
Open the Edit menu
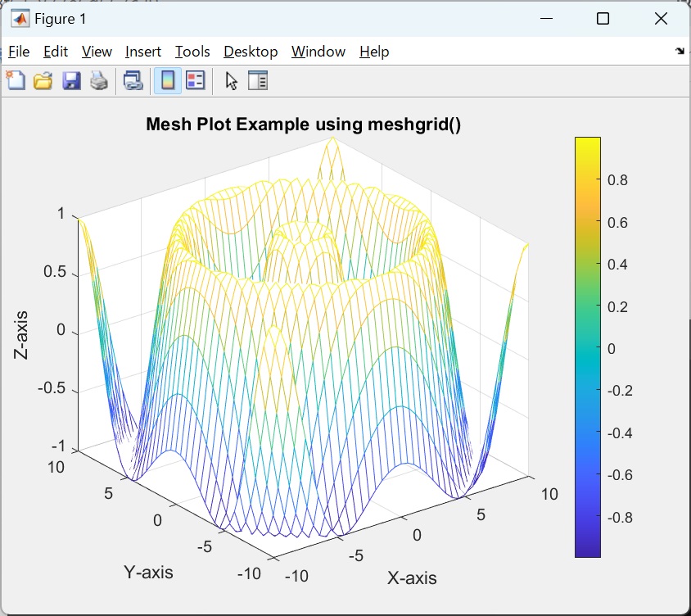pos(56,52)
